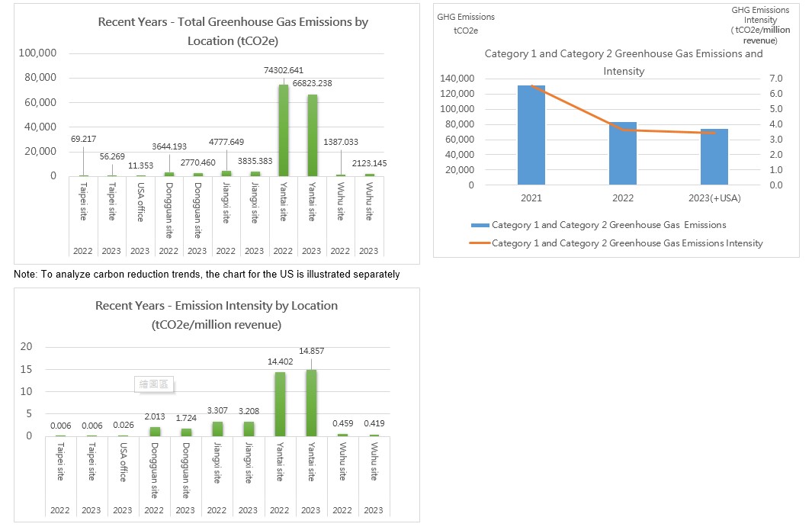The height and width of the screenshot is (527, 812).
Task: Click the 74302.641 data label
Action: click(284, 70)
